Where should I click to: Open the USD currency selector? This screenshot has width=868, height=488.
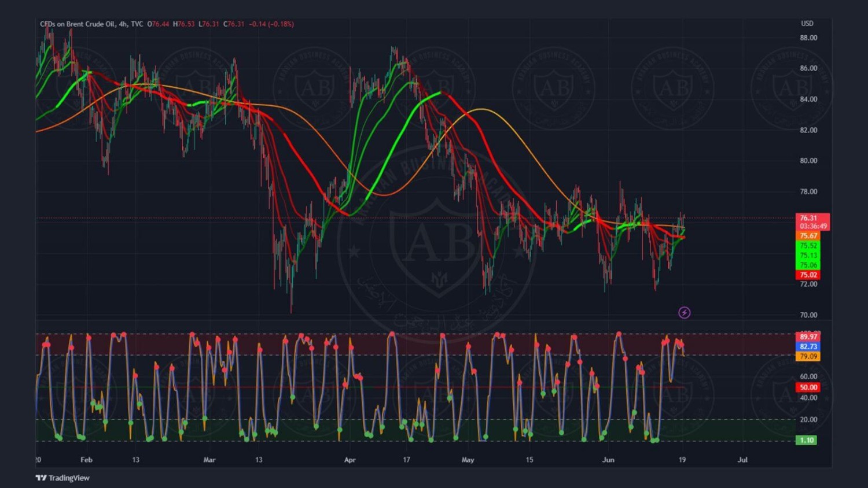[807, 24]
